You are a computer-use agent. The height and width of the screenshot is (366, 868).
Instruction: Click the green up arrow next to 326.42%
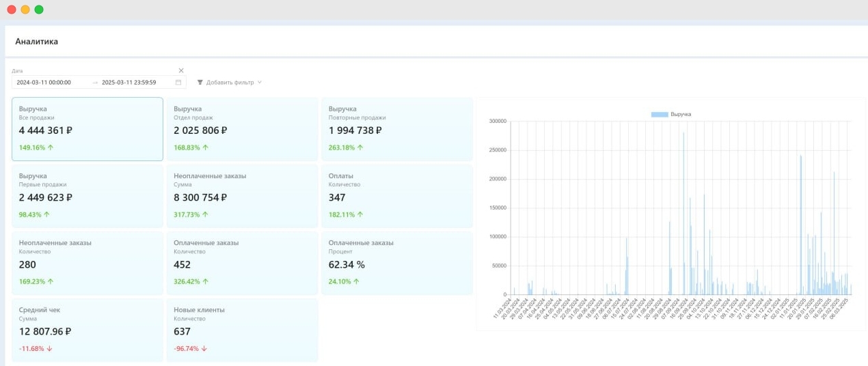[x=206, y=281]
